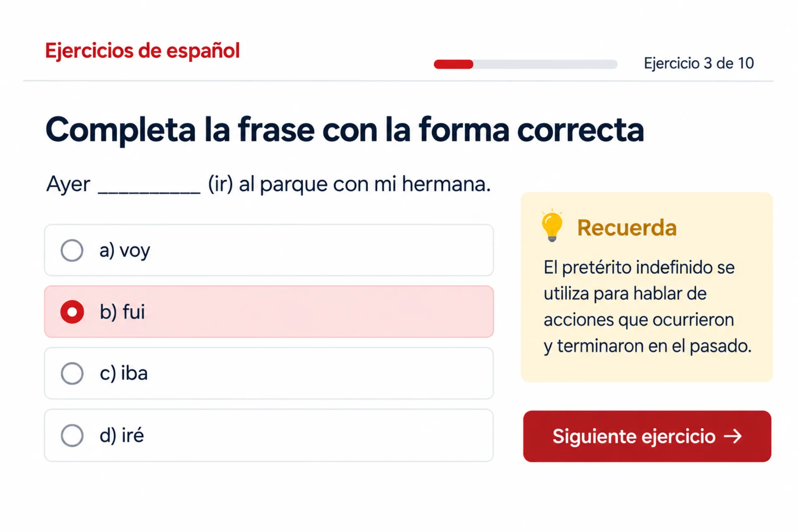The height and width of the screenshot is (532, 798).
Task: Click the lightbulb icon beside Recuerda
Action: coord(552,226)
